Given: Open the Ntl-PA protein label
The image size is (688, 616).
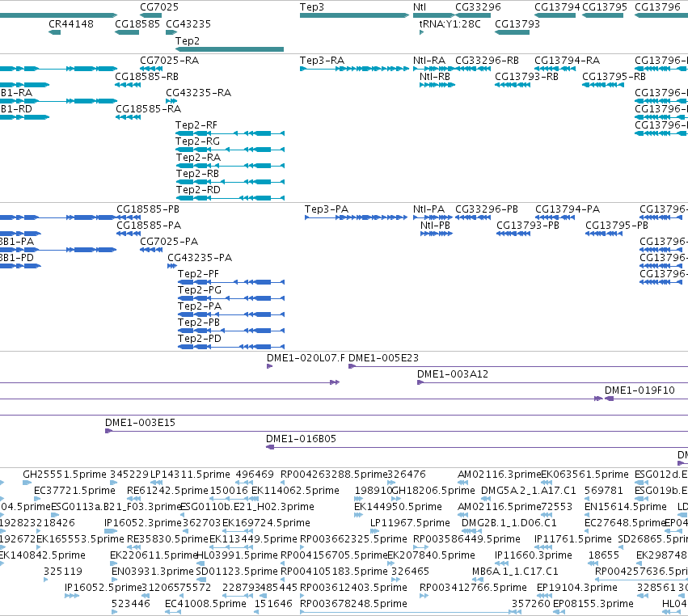Looking at the screenshot, I should 428,209.
